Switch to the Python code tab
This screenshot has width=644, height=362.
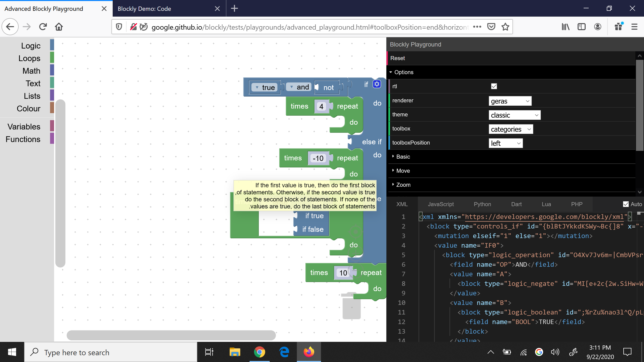(x=482, y=204)
